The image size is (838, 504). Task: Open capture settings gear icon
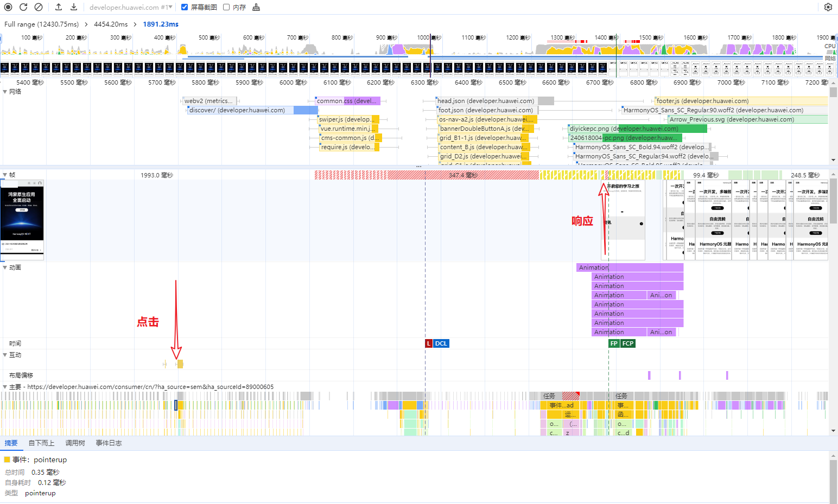[828, 7]
